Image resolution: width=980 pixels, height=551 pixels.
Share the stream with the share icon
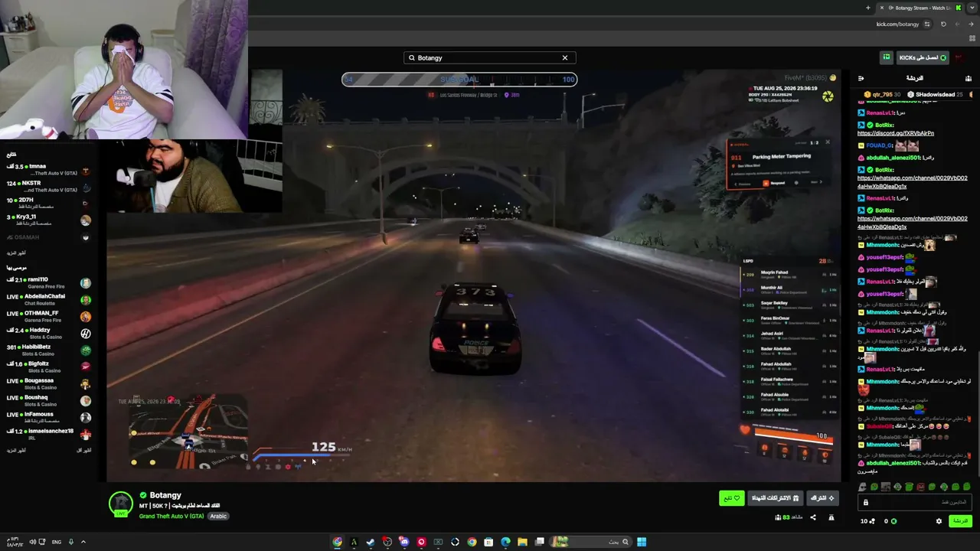(813, 517)
